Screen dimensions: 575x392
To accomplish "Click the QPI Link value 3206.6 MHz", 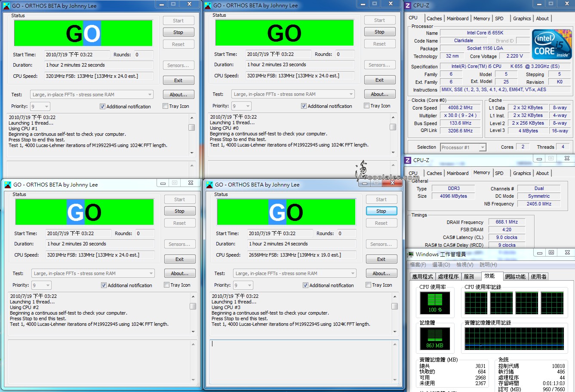I will (460, 131).
